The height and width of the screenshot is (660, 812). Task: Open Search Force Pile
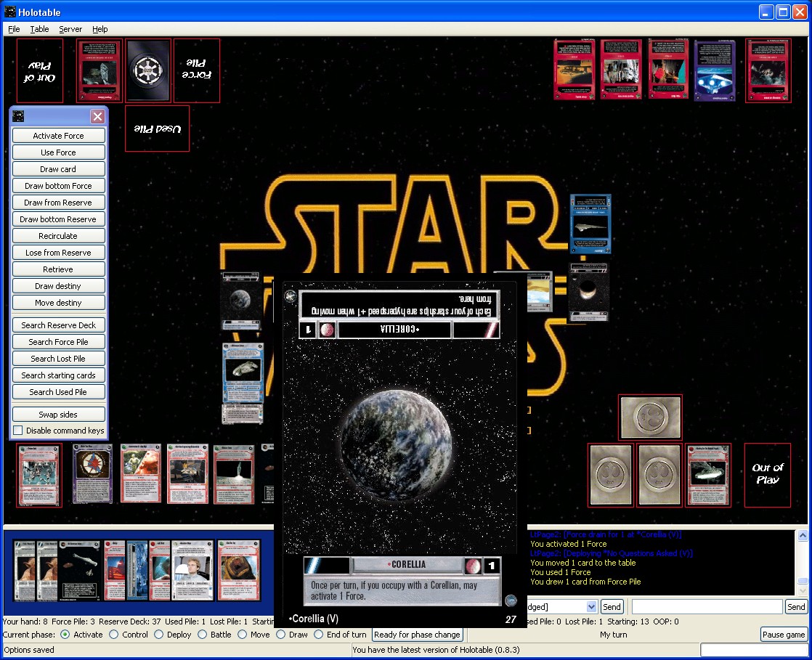point(59,342)
